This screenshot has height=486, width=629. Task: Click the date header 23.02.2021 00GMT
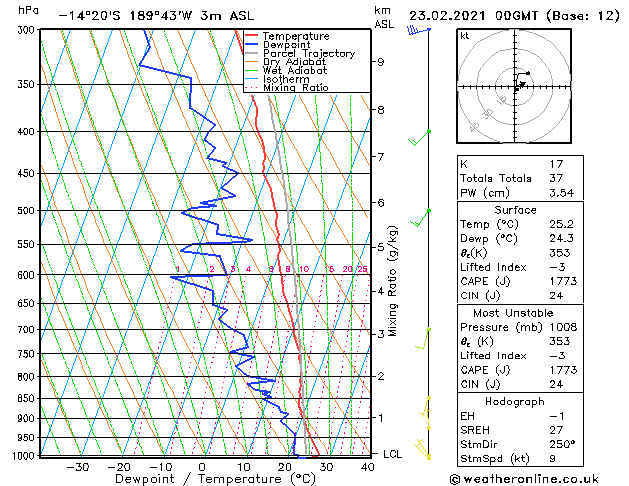coord(473,16)
